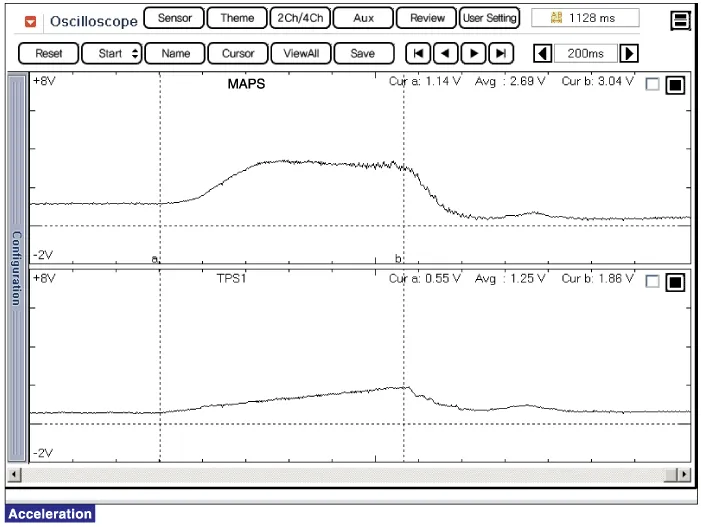This screenshot has width=701, height=527.
Task: Click the orange dropdown icon beside Oscilloscope
Action: [31, 20]
